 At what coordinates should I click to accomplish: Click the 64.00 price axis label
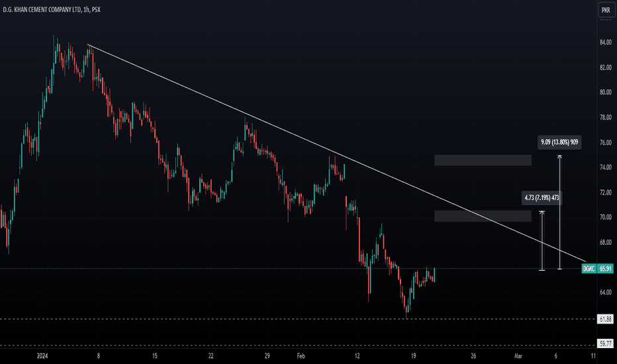click(606, 292)
